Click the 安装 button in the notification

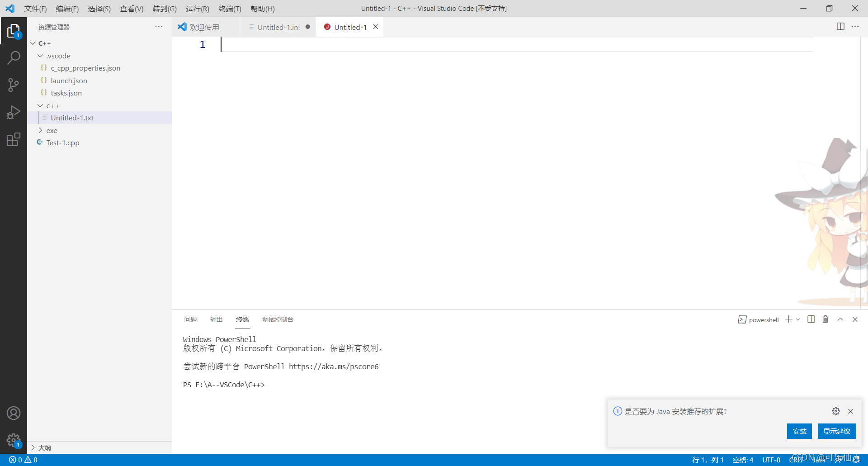[799, 431]
